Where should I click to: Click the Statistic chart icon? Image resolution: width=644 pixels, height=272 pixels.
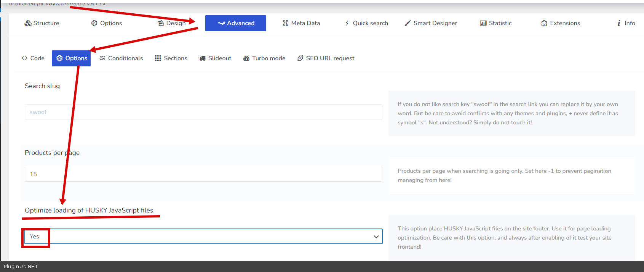tap(483, 23)
